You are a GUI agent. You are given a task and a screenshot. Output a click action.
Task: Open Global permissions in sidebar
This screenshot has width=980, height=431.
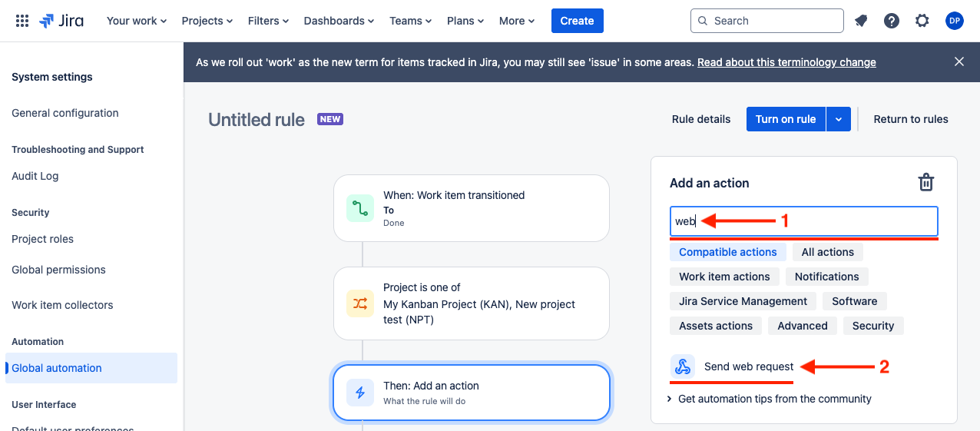click(59, 270)
